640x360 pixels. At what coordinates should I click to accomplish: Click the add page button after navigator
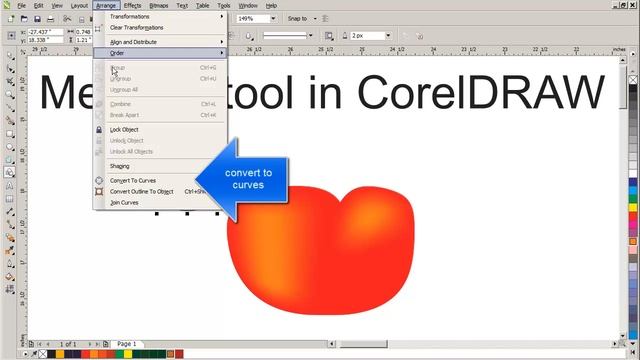[x=105, y=344]
